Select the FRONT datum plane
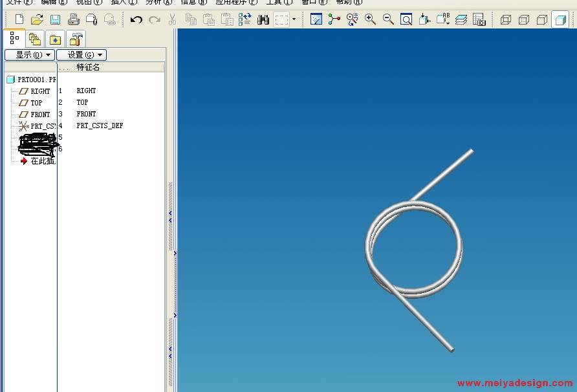Image resolution: width=577 pixels, height=392 pixels. pyautogui.click(x=39, y=114)
